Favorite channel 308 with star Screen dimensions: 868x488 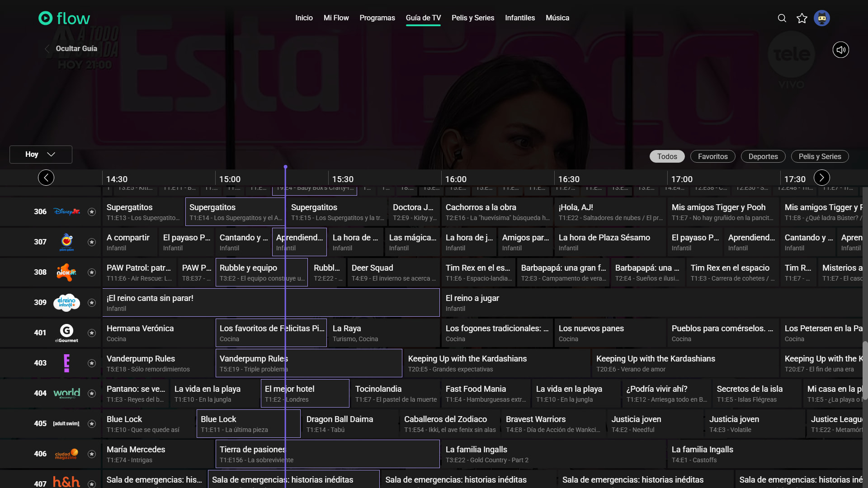[92, 272]
